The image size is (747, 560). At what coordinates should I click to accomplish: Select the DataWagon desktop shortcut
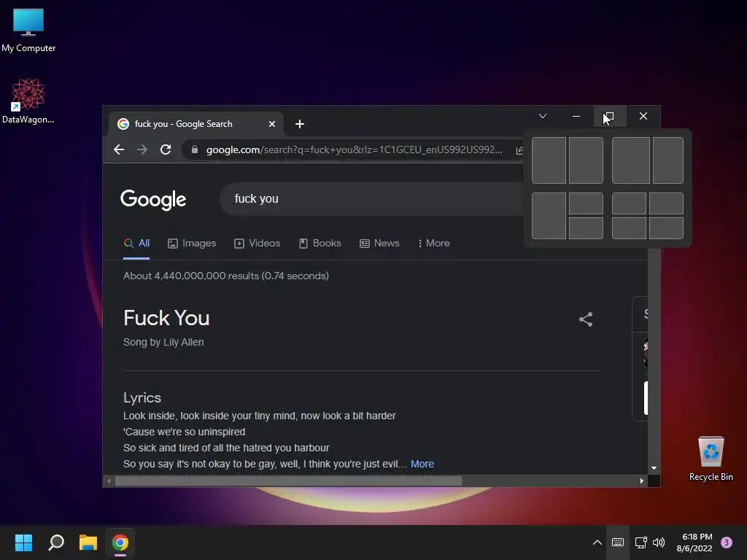[28, 101]
